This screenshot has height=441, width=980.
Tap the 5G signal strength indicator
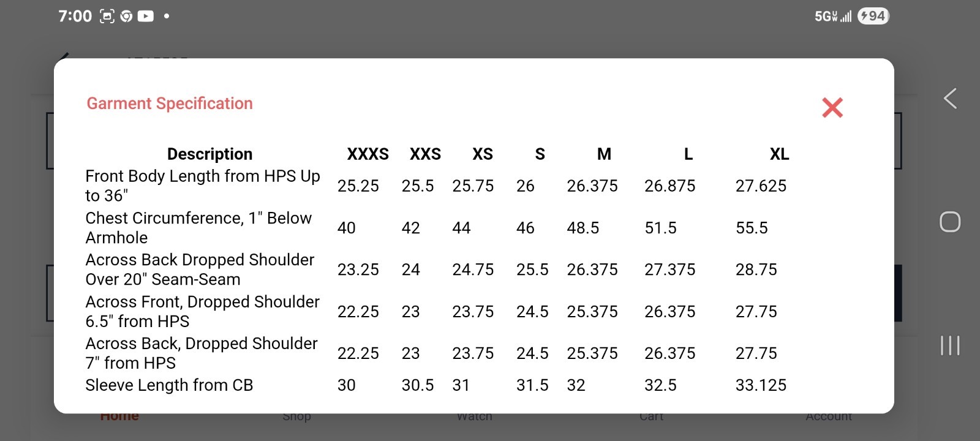[833, 16]
